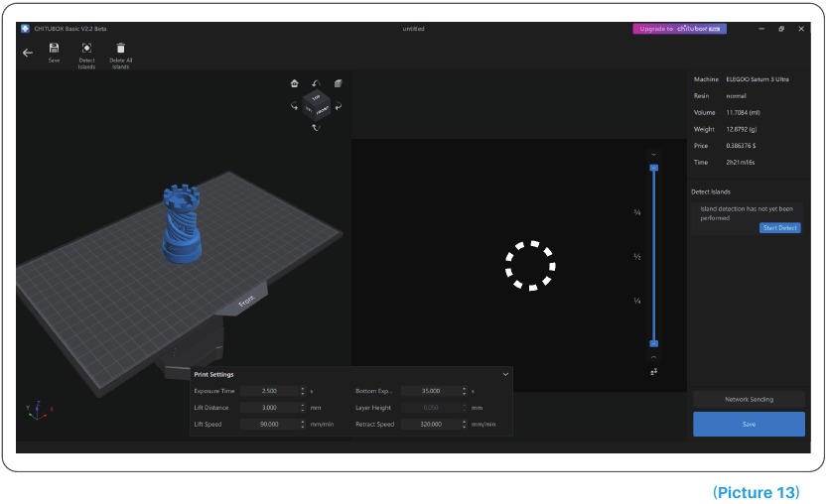Click the back arrow in the toolbar
This screenshot has width=827, height=504.
28,53
